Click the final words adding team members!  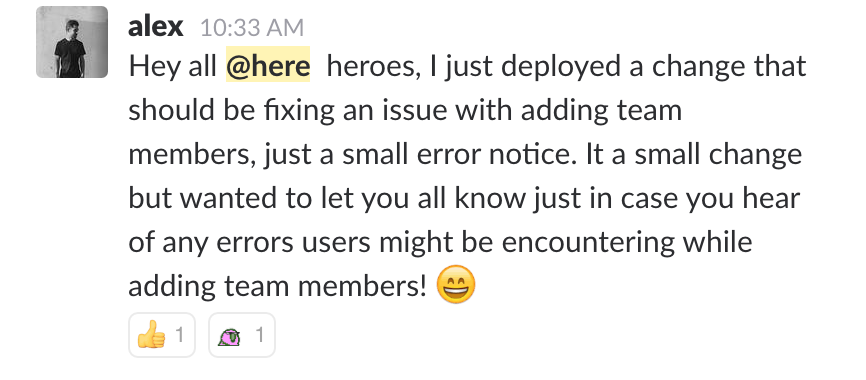pyautogui.click(x=278, y=286)
